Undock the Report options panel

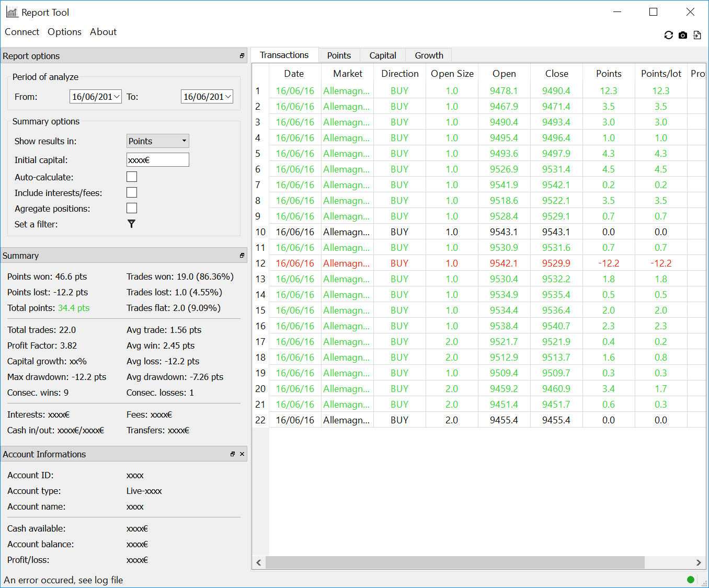pyautogui.click(x=242, y=56)
